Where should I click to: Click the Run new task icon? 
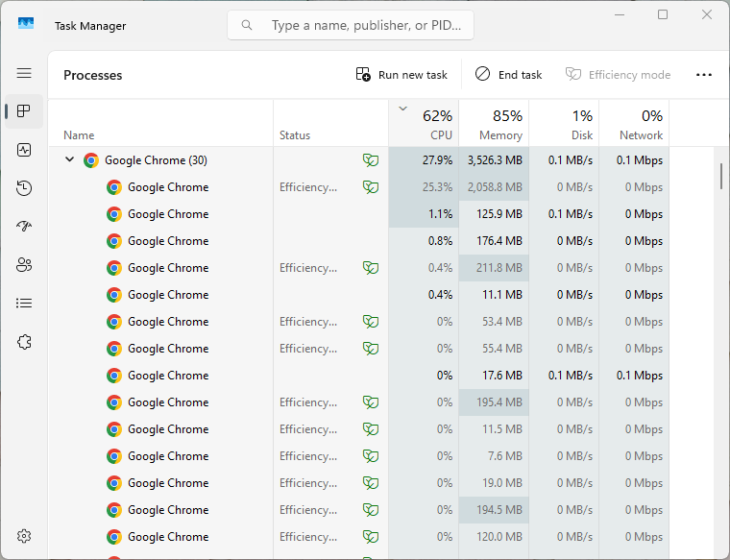point(363,74)
